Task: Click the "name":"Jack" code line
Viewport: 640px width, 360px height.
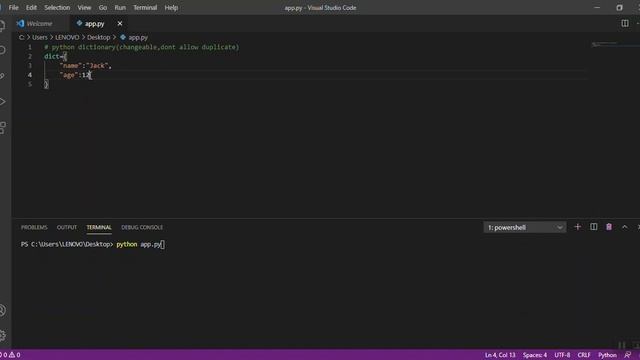Action: click(85, 66)
